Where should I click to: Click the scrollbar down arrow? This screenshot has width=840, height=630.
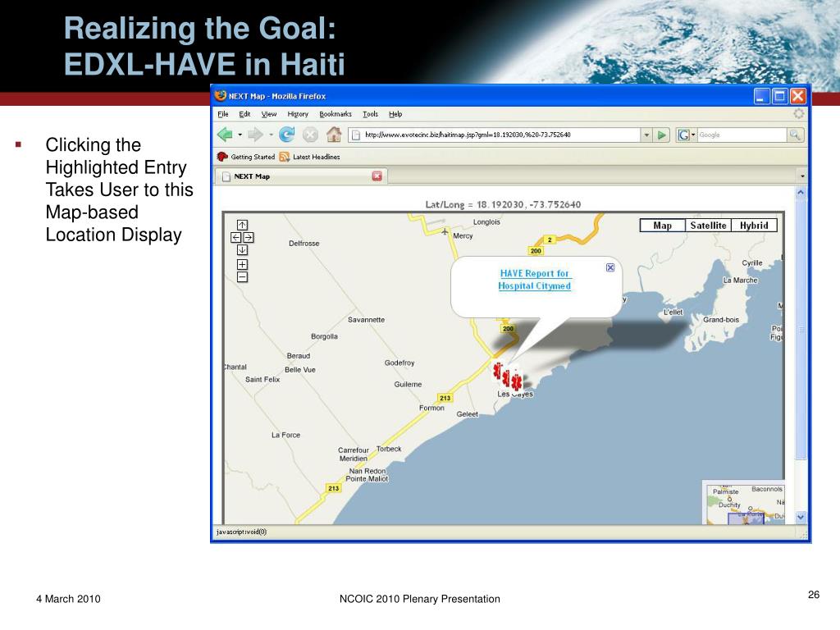tap(801, 517)
